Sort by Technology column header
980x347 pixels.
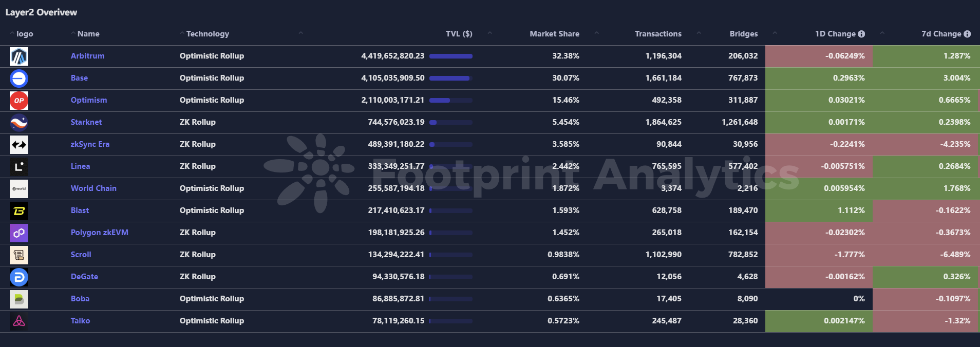click(208, 34)
